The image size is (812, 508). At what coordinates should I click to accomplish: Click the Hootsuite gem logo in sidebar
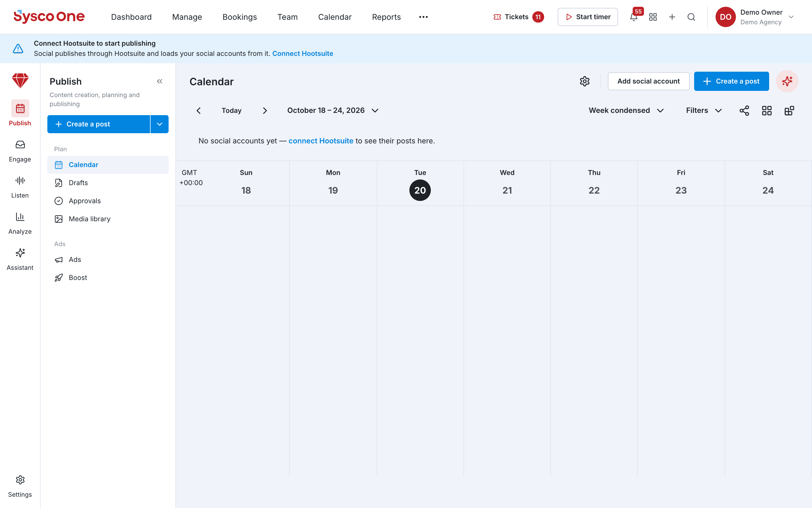tap(20, 81)
